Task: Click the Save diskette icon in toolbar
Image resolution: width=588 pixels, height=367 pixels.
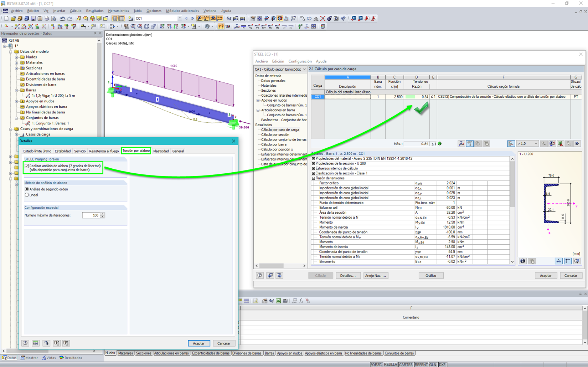Action: click(x=33, y=18)
